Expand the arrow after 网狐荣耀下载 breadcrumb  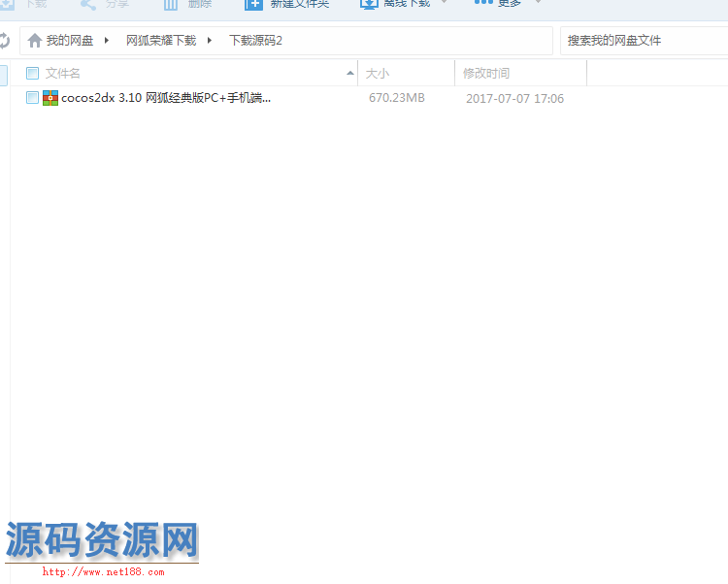tap(209, 41)
